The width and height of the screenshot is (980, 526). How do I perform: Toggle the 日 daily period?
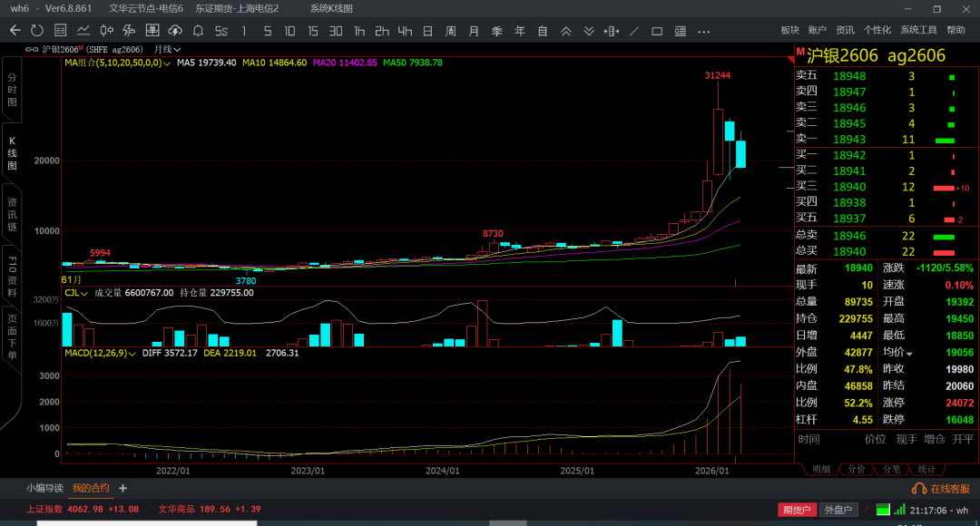[427, 31]
